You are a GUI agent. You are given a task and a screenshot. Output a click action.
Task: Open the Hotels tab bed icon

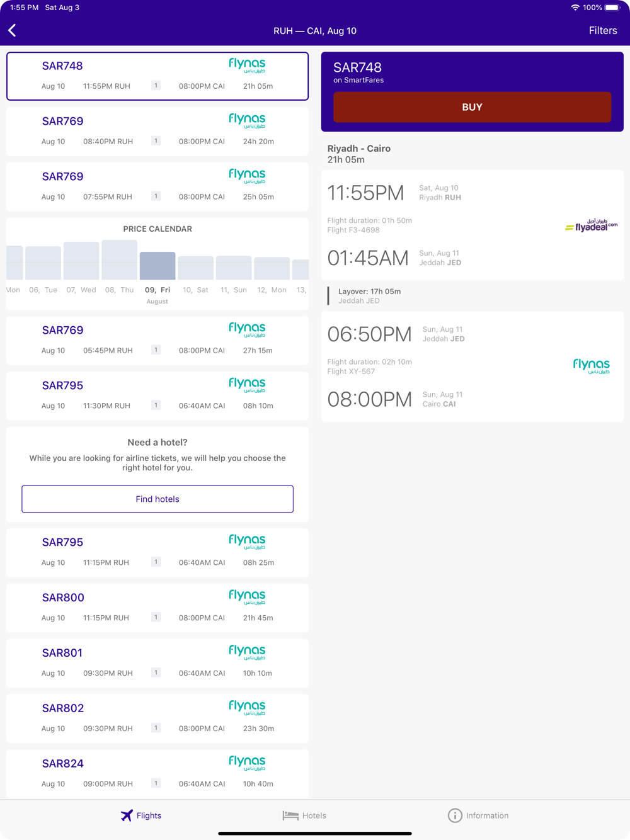tap(290, 815)
